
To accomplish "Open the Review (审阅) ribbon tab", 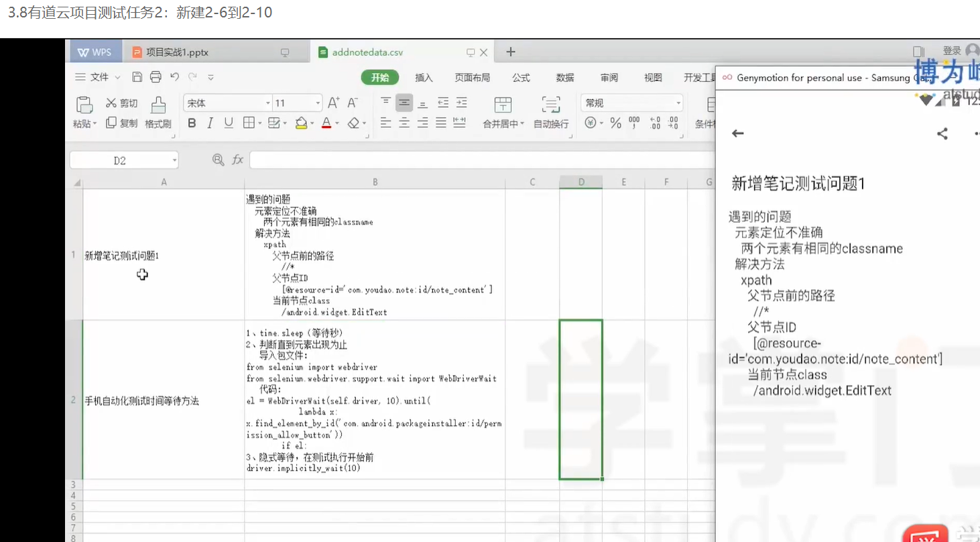I will 609,78.
